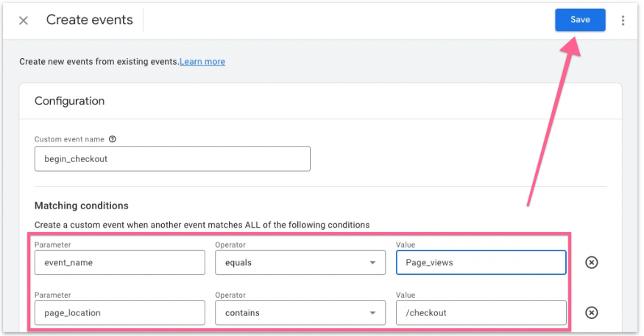The width and height of the screenshot is (644, 336).
Task: Open the Learn more link
Action: [x=202, y=62]
